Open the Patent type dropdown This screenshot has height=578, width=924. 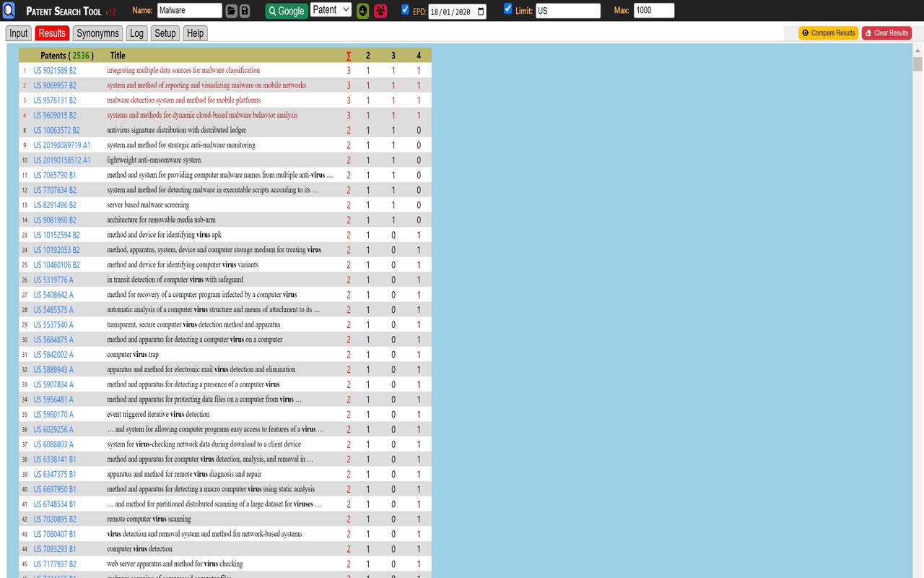331,10
